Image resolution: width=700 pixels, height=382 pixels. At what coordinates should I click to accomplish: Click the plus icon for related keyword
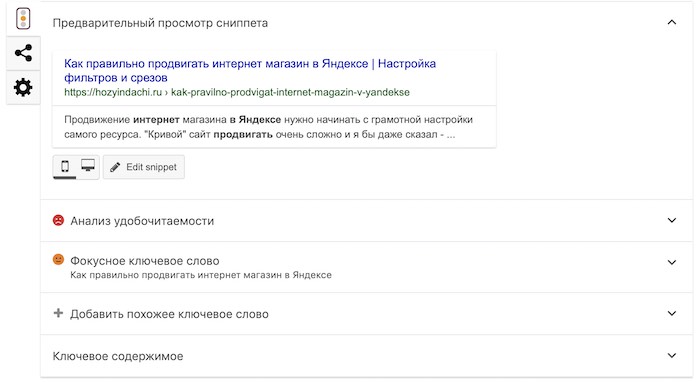[x=58, y=313]
